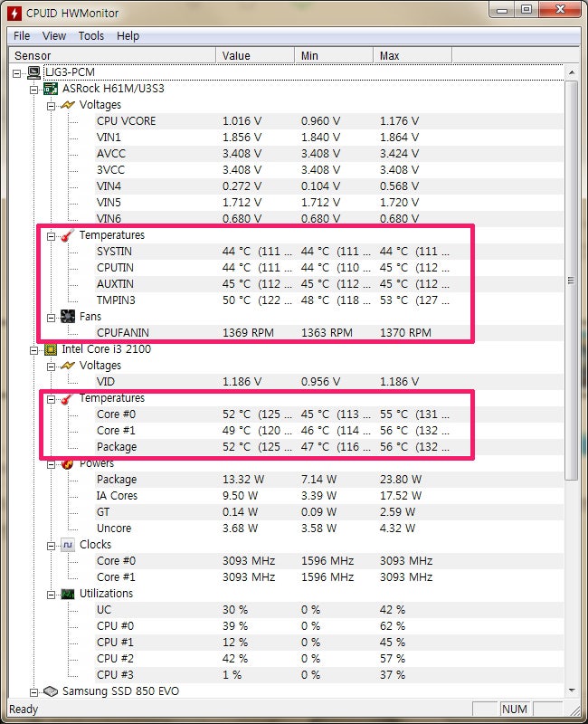This screenshot has height=724, width=588.
Task: Collapse the Clocks group
Action: coord(51,546)
